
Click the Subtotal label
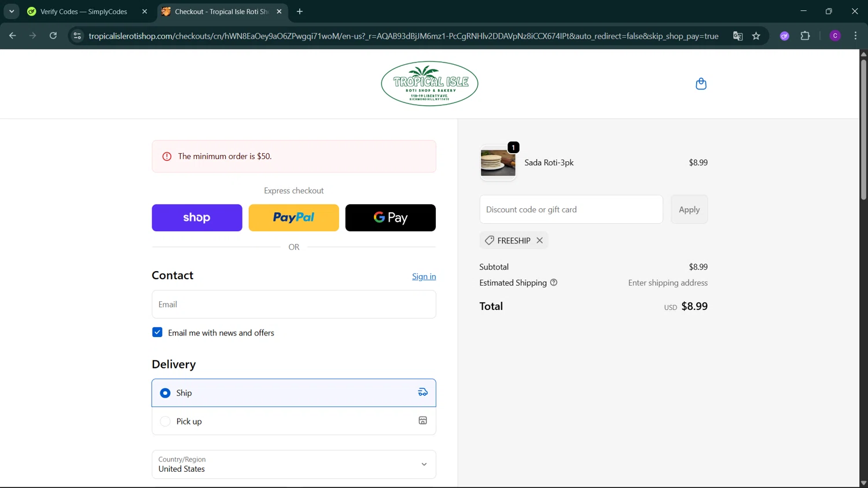[494, 267]
